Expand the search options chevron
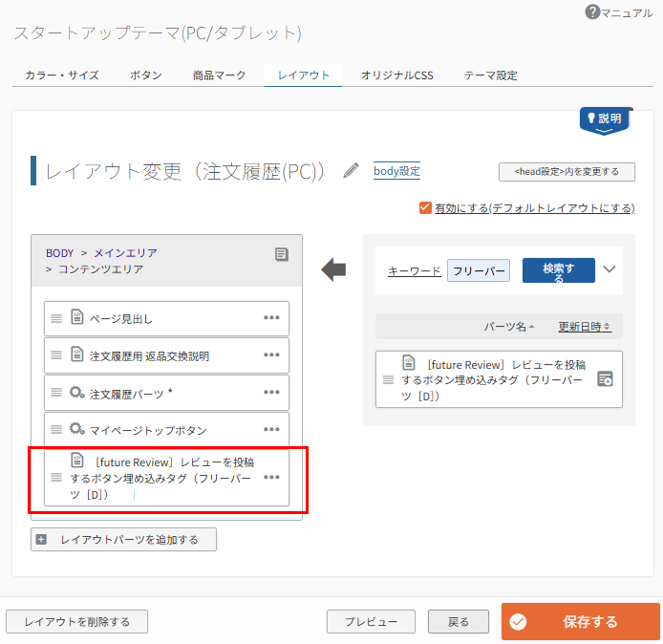 click(610, 268)
